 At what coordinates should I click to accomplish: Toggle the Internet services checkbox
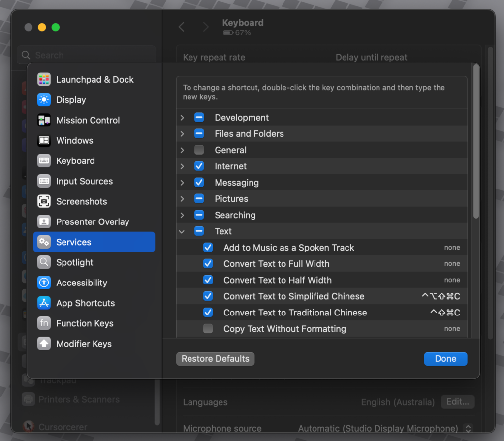[199, 166]
